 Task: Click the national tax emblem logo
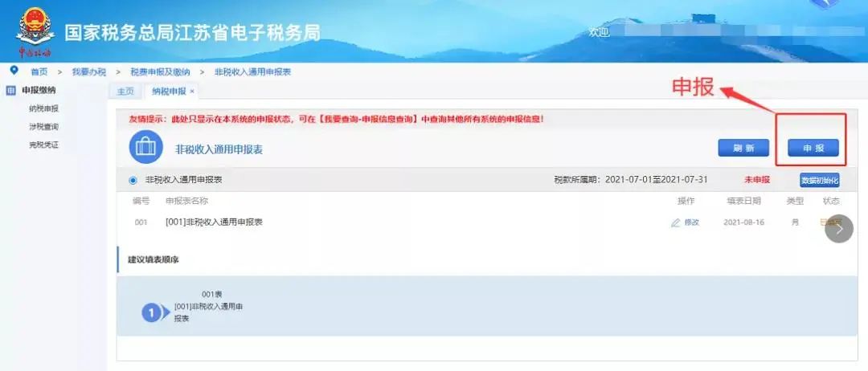[x=35, y=27]
